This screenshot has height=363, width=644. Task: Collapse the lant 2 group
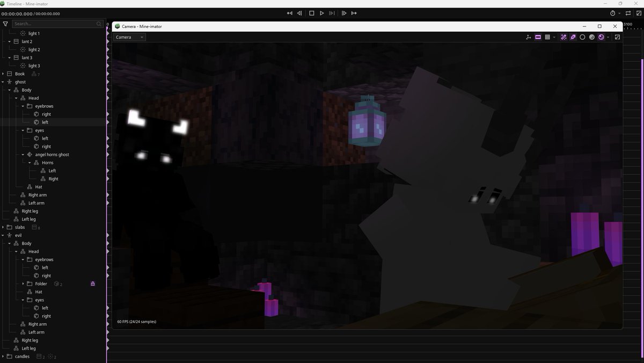point(10,41)
